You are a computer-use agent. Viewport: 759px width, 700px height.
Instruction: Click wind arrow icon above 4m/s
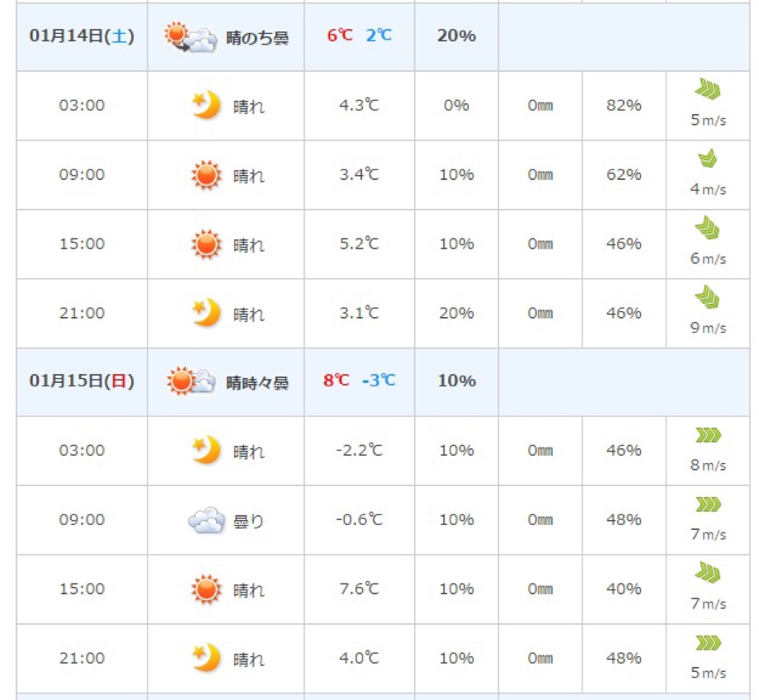(x=708, y=158)
